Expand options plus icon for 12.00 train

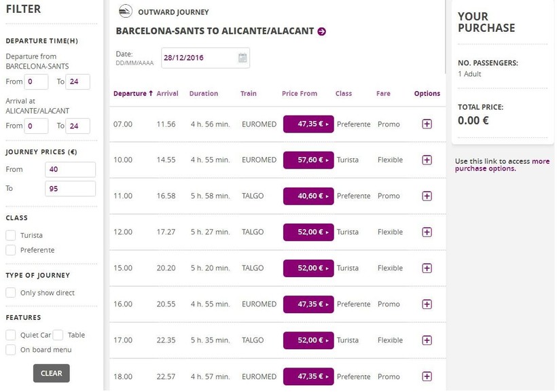click(x=427, y=232)
